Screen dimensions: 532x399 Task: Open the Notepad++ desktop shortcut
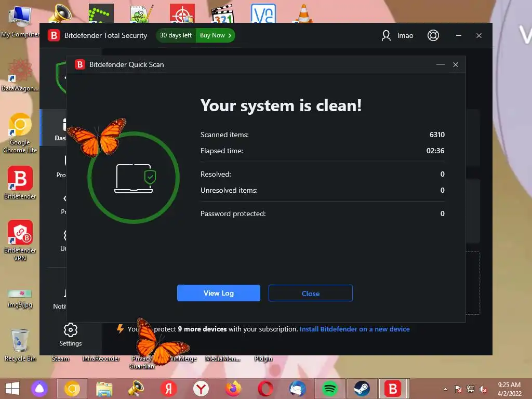tap(142, 14)
